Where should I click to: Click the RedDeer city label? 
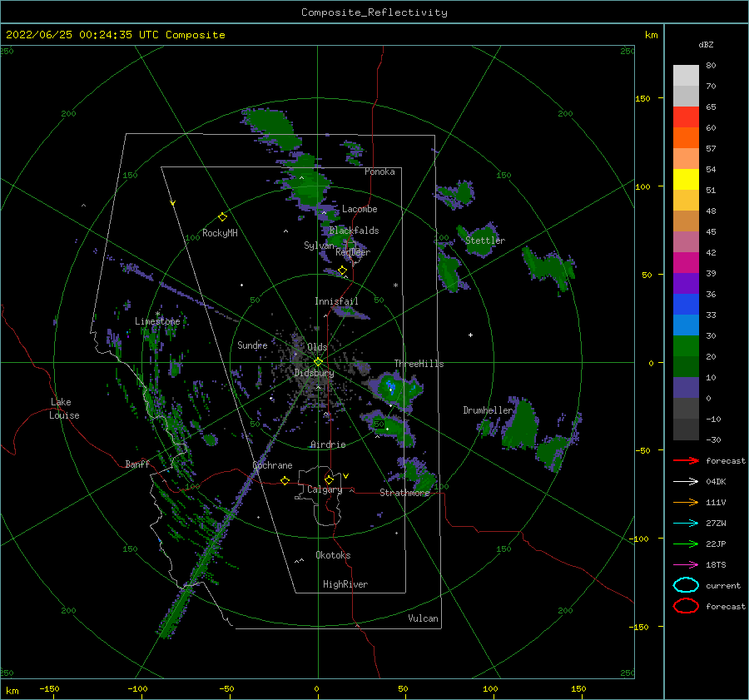pos(353,252)
